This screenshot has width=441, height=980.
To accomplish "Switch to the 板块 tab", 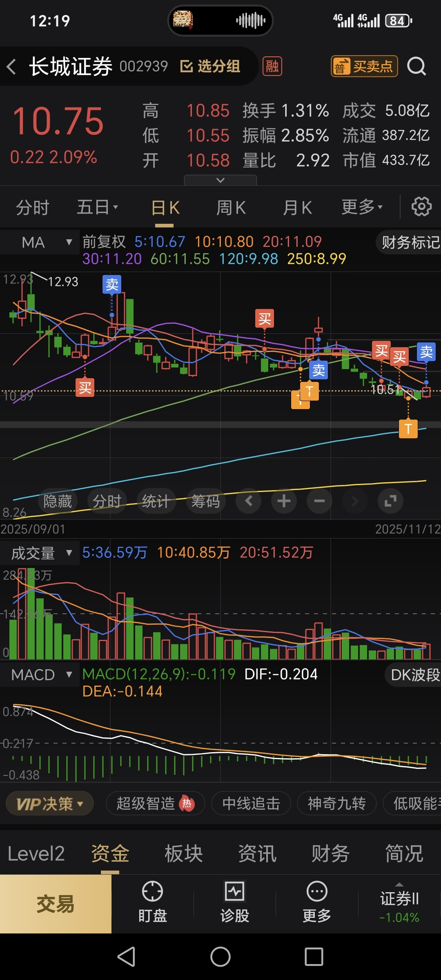I will click(x=183, y=854).
